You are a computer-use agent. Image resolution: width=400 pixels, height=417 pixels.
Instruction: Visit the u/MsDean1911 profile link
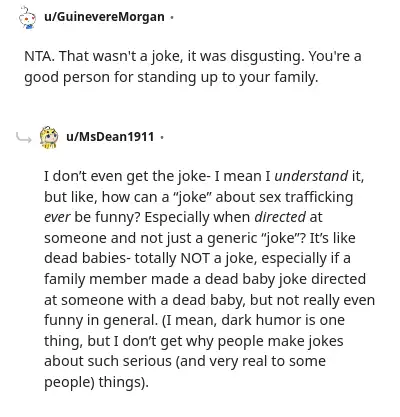110,137
